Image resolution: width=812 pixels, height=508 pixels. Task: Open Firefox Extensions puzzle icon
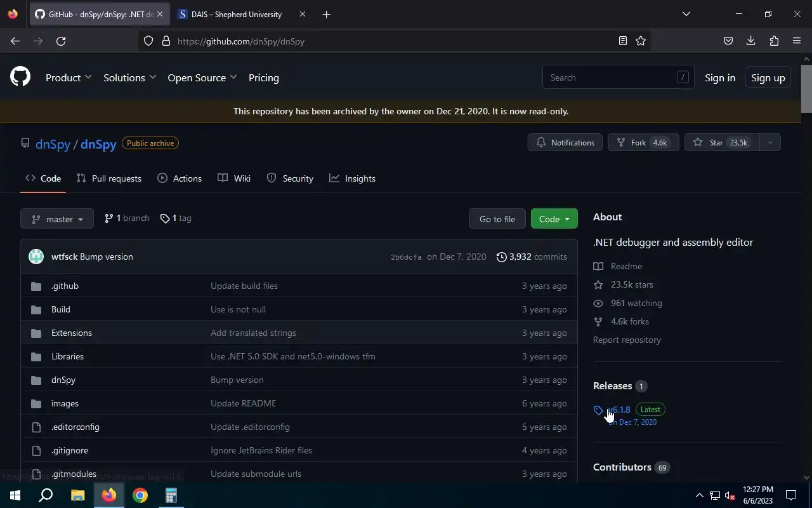pyautogui.click(x=774, y=41)
